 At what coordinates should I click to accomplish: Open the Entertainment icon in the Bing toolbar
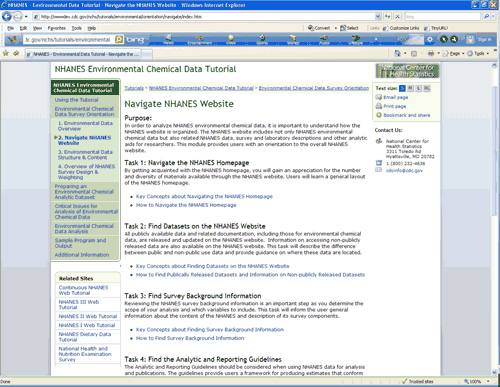(x=199, y=40)
